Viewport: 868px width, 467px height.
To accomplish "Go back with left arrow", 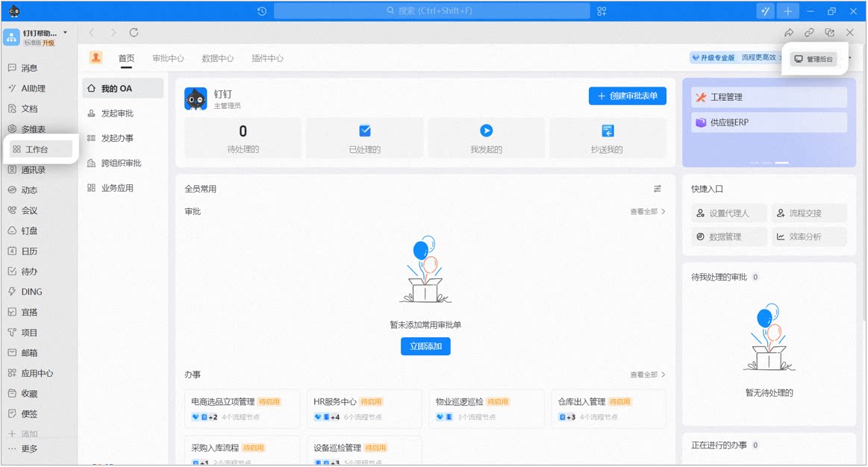I will pos(92,33).
